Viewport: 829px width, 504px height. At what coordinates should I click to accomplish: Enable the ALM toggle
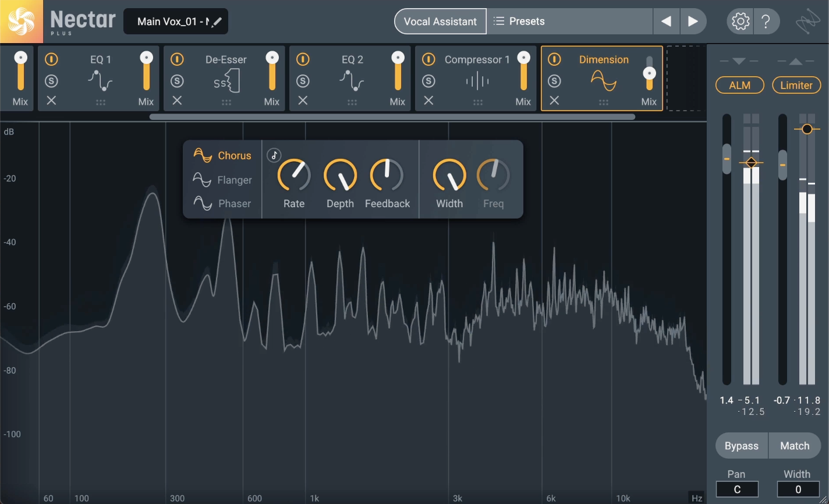[x=740, y=85]
